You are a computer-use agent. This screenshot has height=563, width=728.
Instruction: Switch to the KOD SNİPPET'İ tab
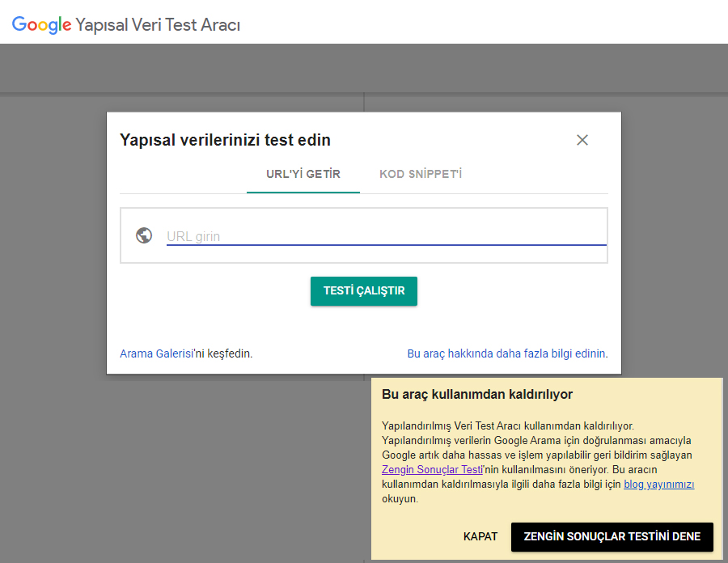[421, 175]
